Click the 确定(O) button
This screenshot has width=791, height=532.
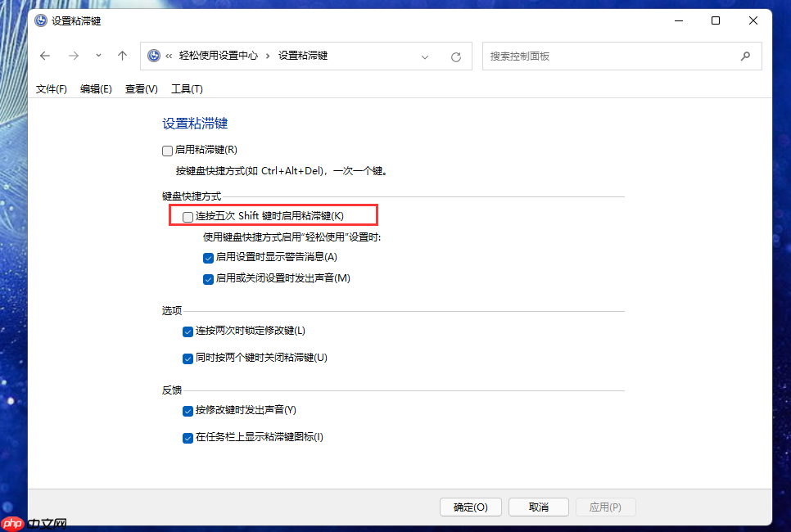[470, 507]
